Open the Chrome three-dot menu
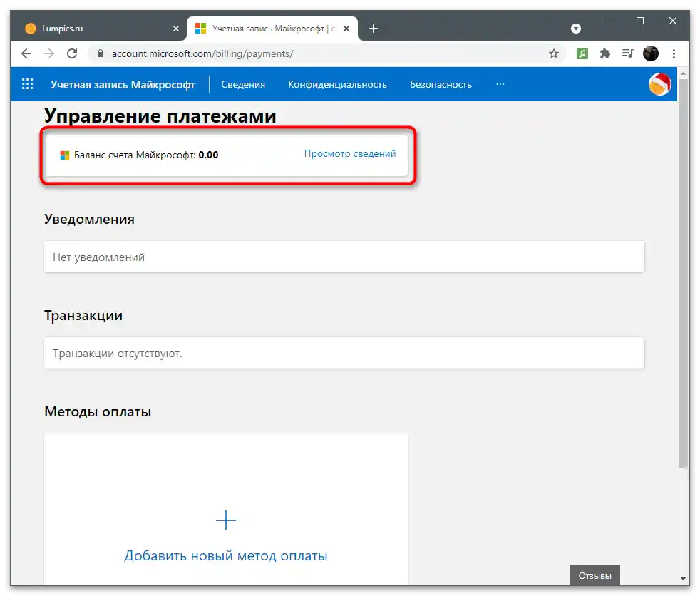This screenshot has height=596, width=700. click(674, 53)
